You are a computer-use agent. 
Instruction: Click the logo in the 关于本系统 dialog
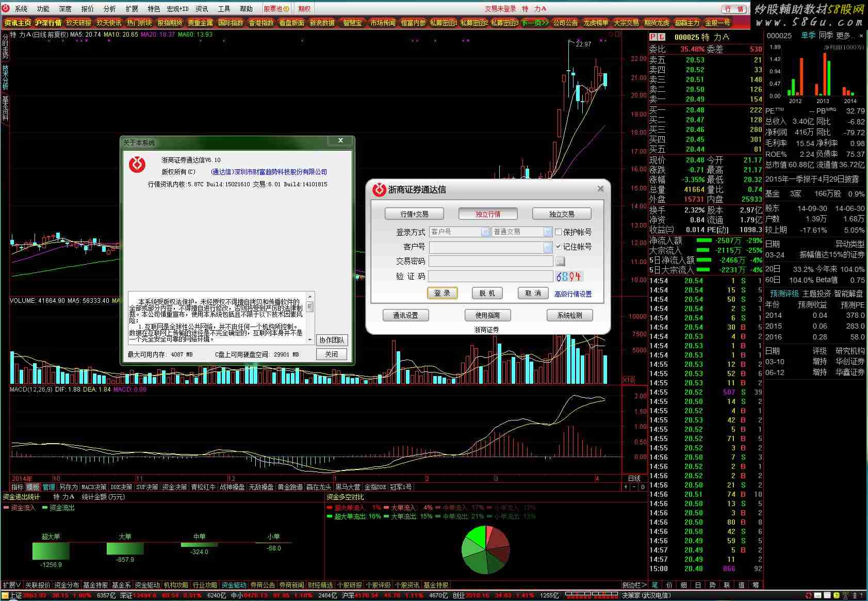(x=137, y=165)
